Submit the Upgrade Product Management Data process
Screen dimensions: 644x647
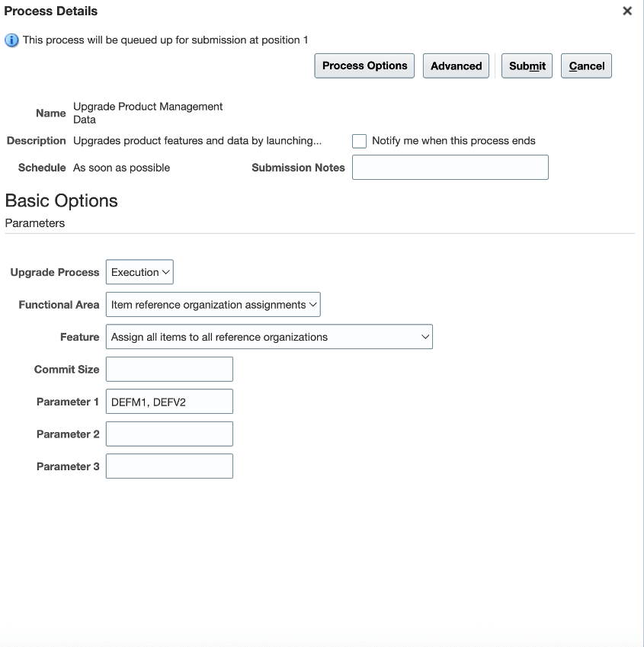pyautogui.click(x=526, y=66)
